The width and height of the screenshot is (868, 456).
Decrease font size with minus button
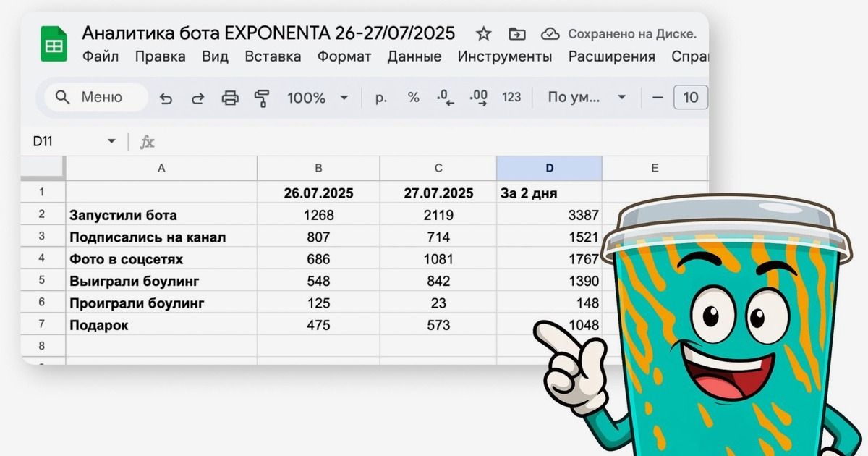click(x=658, y=98)
